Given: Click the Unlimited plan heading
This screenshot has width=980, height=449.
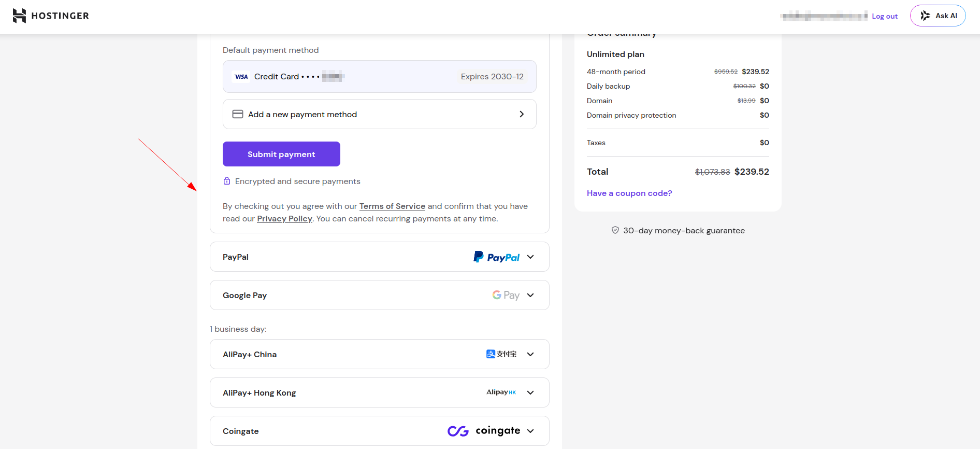Looking at the screenshot, I should (615, 54).
